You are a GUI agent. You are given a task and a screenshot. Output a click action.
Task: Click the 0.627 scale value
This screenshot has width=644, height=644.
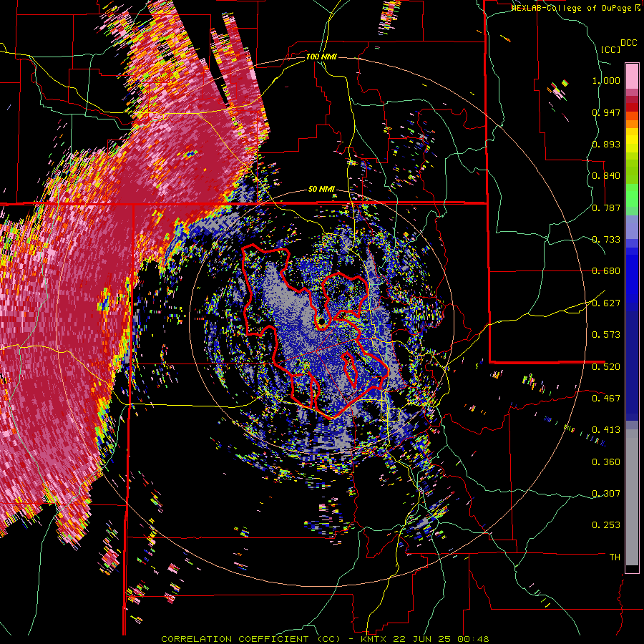pos(606,303)
